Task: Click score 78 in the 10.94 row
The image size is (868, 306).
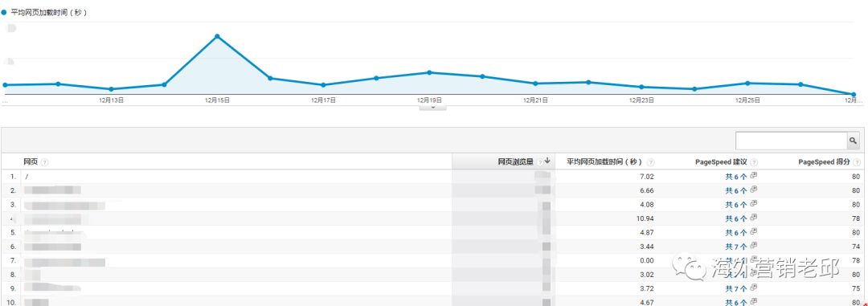Action: pos(857,218)
